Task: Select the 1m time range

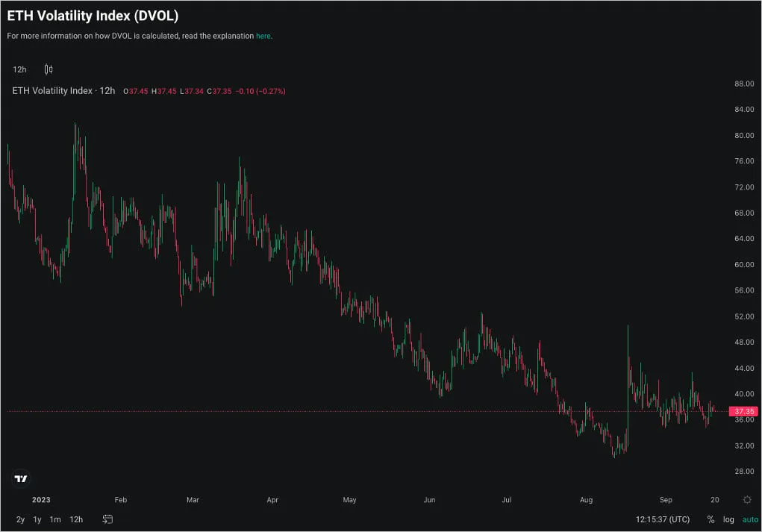Action: click(55, 519)
